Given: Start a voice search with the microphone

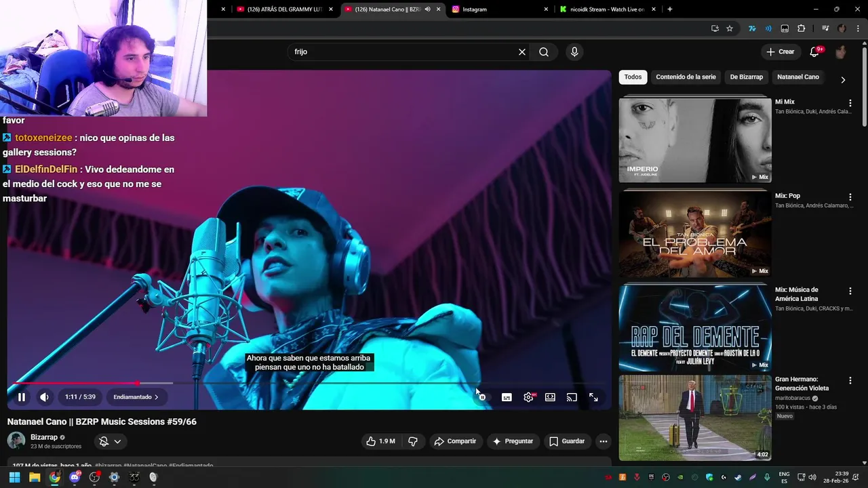Looking at the screenshot, I should point(574,52).
